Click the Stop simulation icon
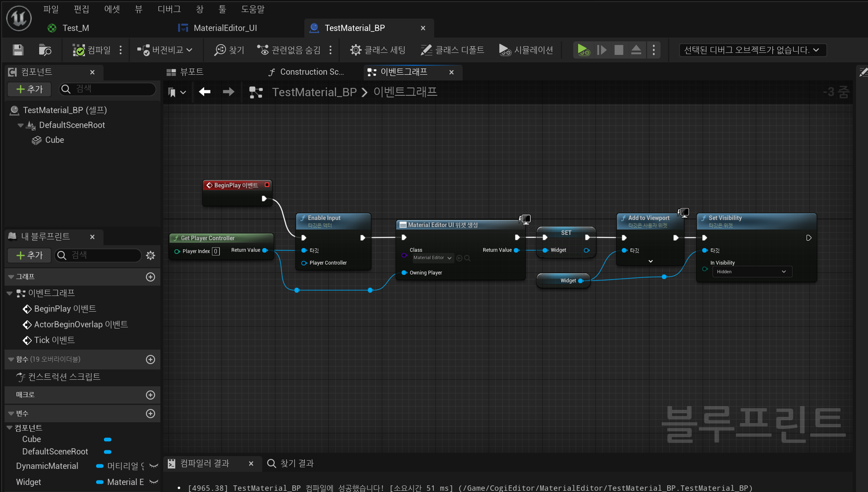 (619, 50)
